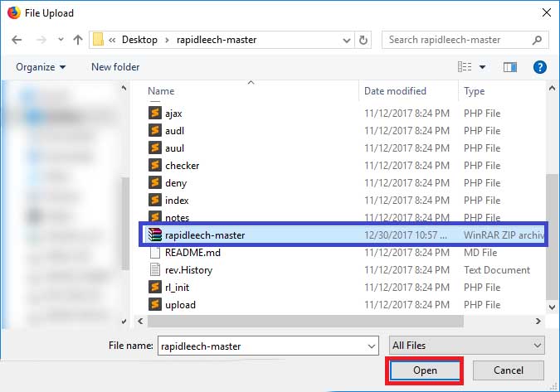Click 'Text Document' type cell
Screen dimensions: 560x392
[x=497, y=270]
